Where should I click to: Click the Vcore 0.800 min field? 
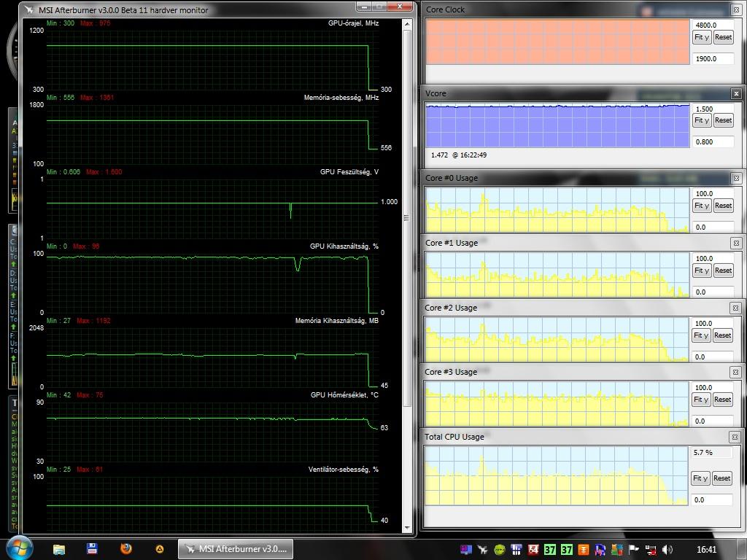click(x=713, y=142)
